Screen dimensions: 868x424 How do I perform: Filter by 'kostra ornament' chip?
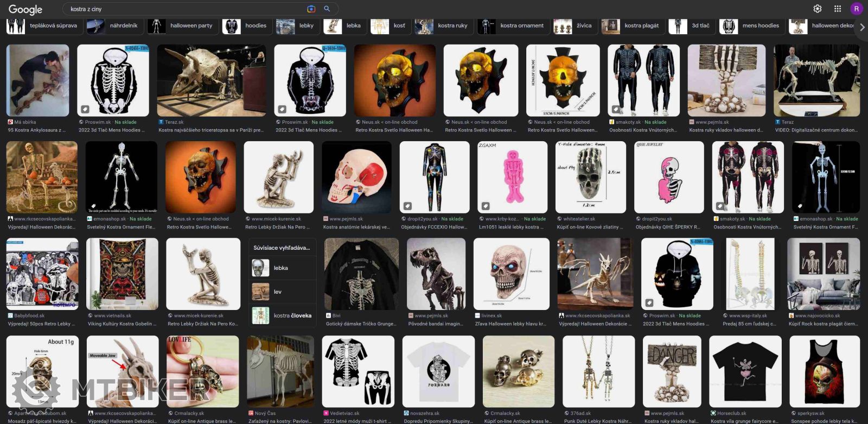point(512,26)
